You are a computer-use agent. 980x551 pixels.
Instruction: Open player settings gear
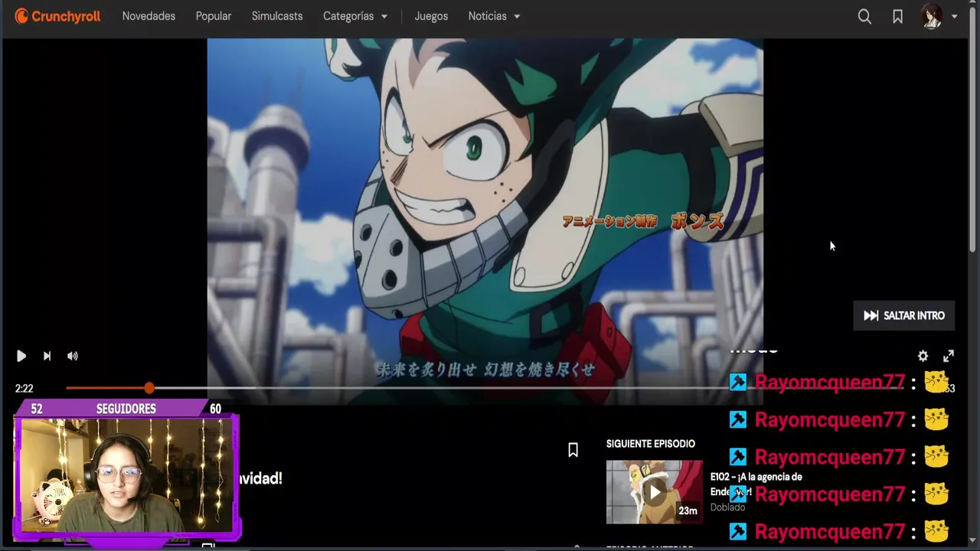click(x=923, y=356)
